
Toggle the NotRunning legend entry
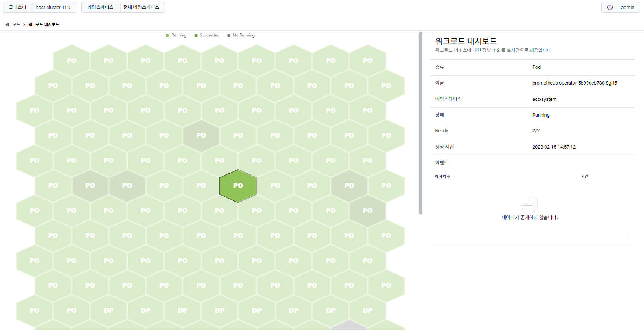tap(241, 35)
